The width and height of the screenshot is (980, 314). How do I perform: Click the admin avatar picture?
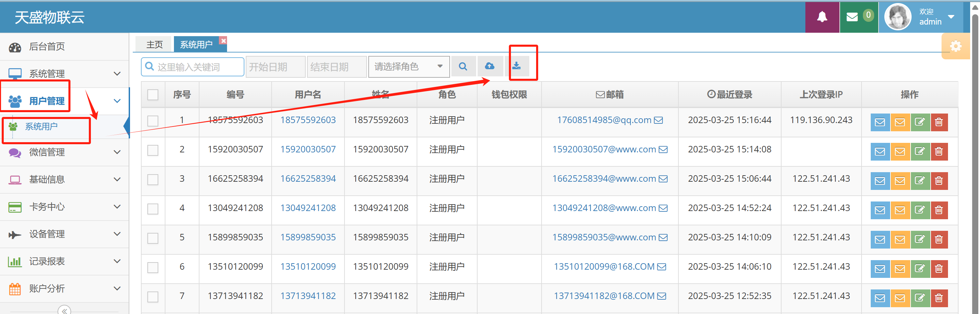coord(897,17)
